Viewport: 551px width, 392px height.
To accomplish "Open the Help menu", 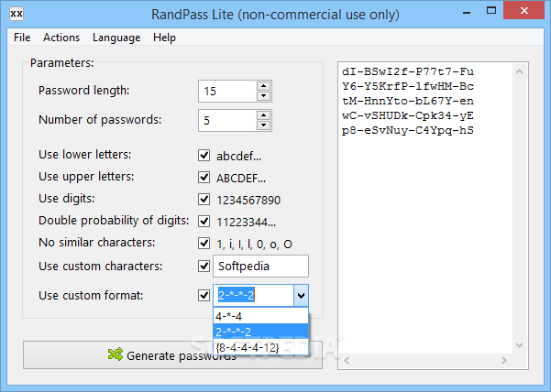I will (164, 38).
